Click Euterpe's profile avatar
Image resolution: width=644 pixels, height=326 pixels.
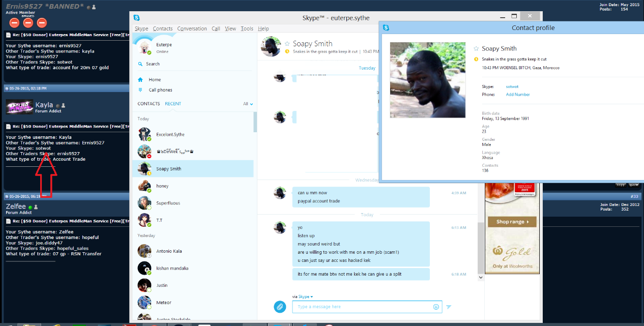click(145, 48)
